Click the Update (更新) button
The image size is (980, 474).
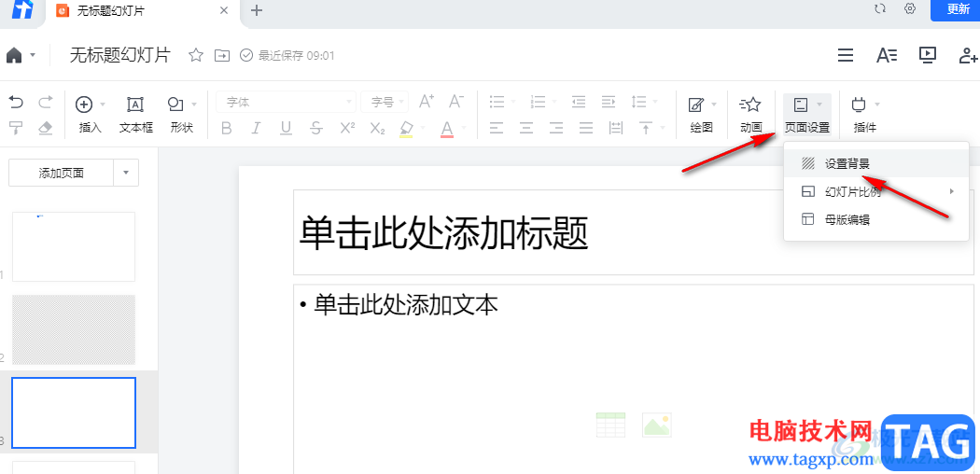click(958, 8)
